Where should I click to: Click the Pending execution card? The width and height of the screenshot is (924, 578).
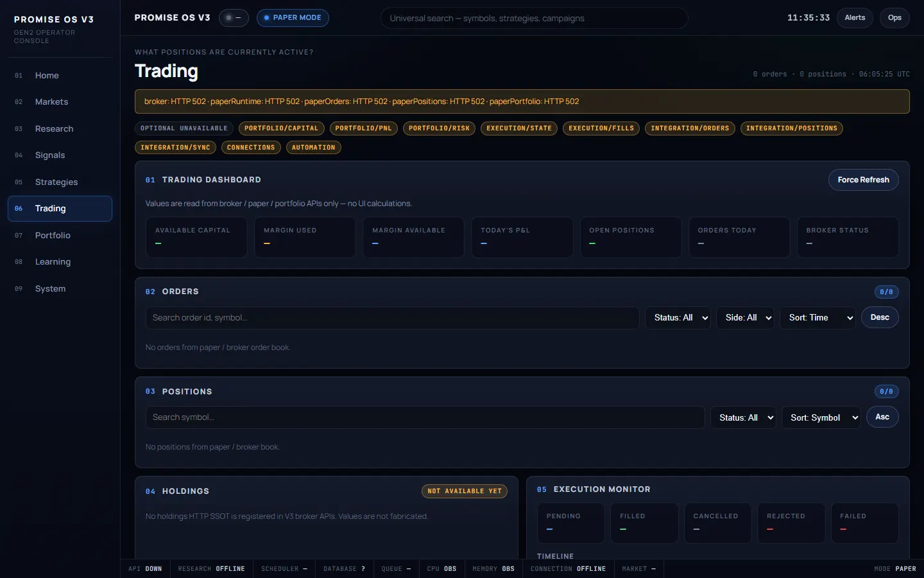[570, 523]
